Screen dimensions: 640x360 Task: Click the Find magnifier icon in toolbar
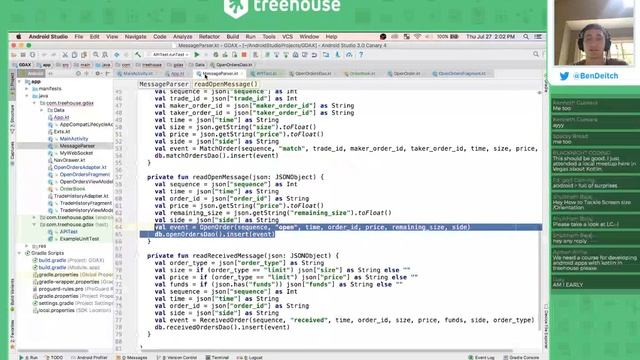click(96, 55)
